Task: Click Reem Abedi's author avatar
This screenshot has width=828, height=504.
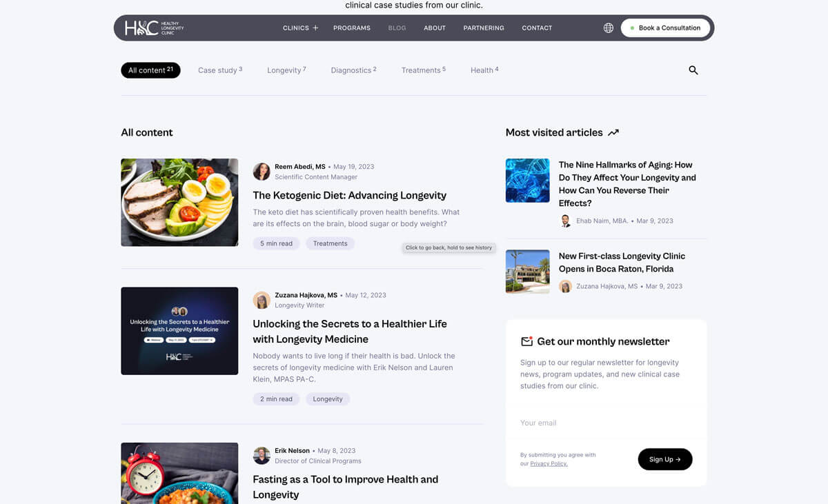Action: (262, 172)
